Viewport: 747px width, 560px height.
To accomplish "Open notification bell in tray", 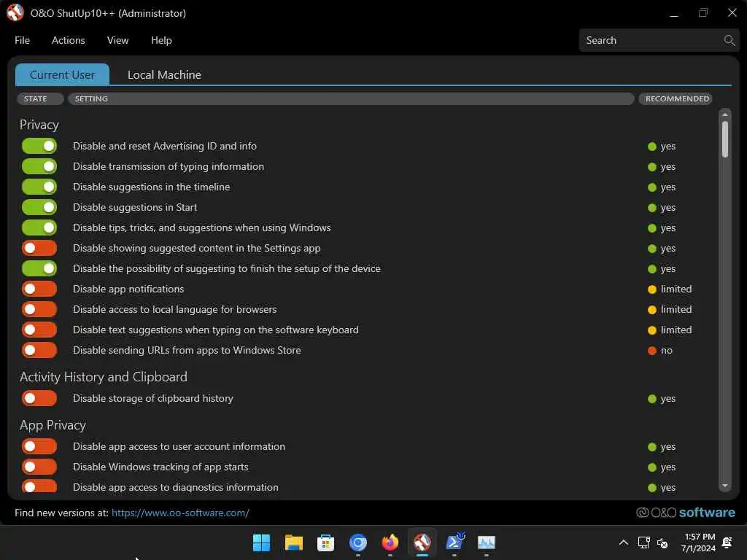I will 727,542.
